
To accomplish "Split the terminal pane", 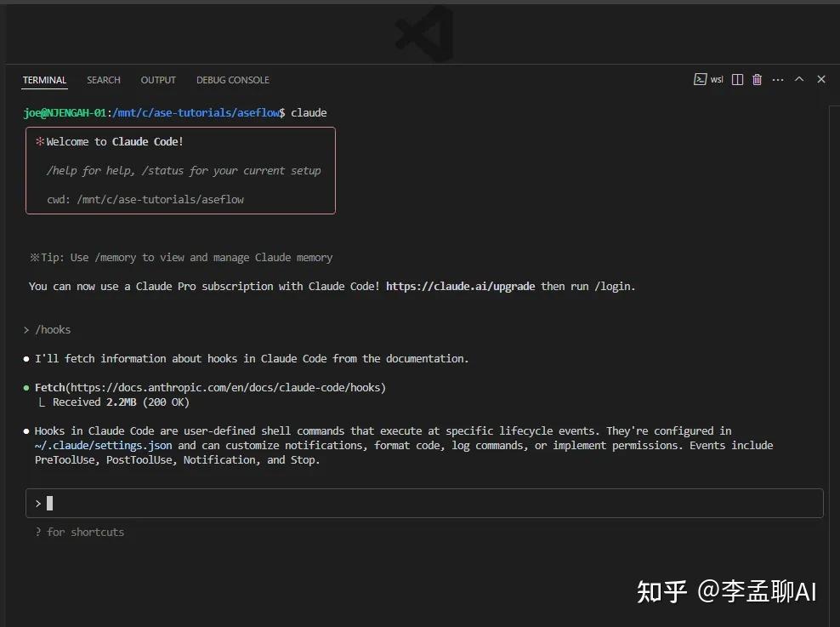I will coord(737,79).
